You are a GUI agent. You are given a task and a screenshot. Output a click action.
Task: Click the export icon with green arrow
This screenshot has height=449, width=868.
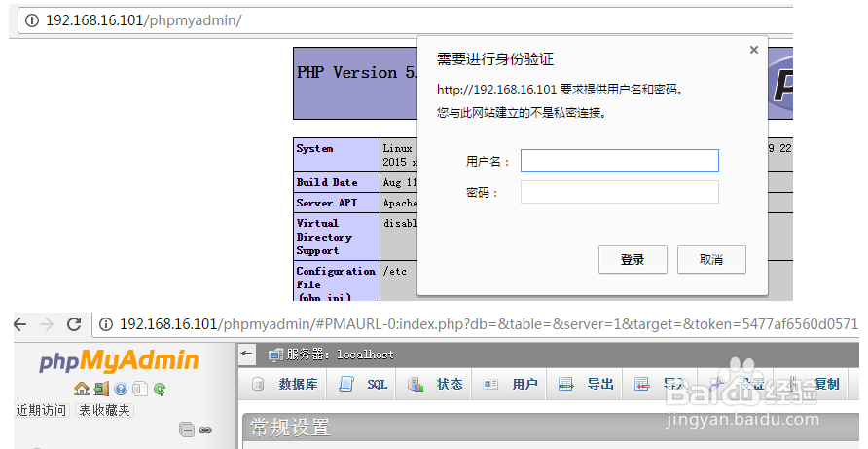(x=565, y=384)
